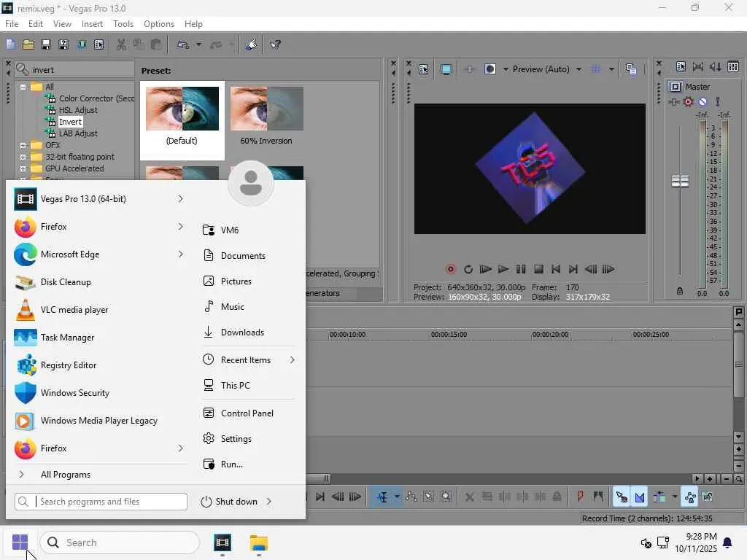Open the Tools menu
The height and width of the screenshot is (560, 747).
pos(123,24)
